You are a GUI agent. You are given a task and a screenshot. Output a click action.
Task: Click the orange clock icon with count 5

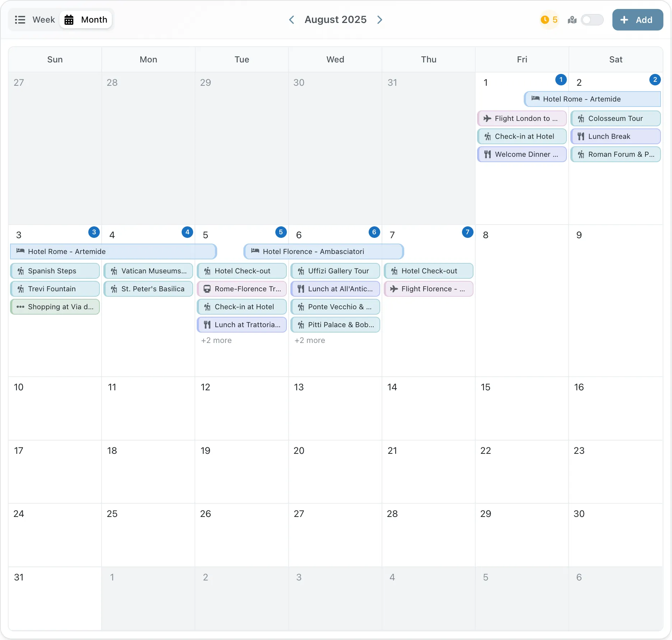pos(545,20)
